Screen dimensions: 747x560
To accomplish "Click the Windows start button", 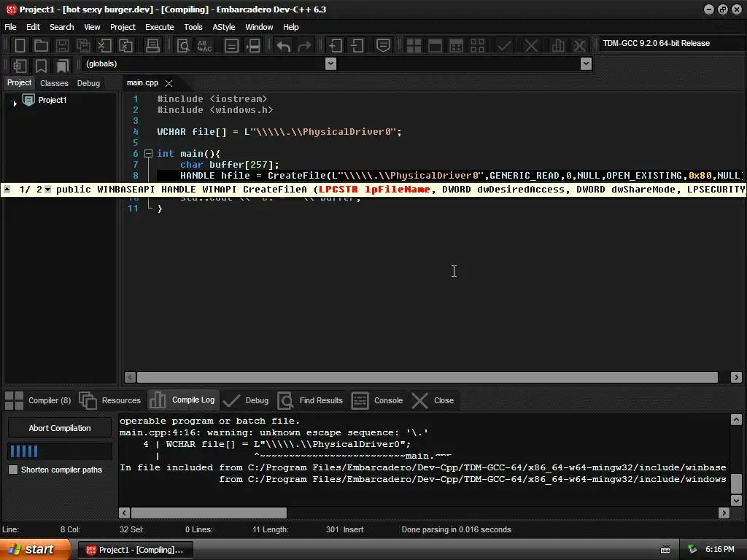I will (x=34, y=550).
